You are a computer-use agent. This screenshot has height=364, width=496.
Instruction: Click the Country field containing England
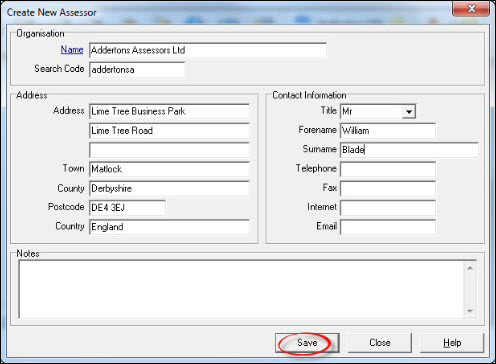[x=169, y=227]
